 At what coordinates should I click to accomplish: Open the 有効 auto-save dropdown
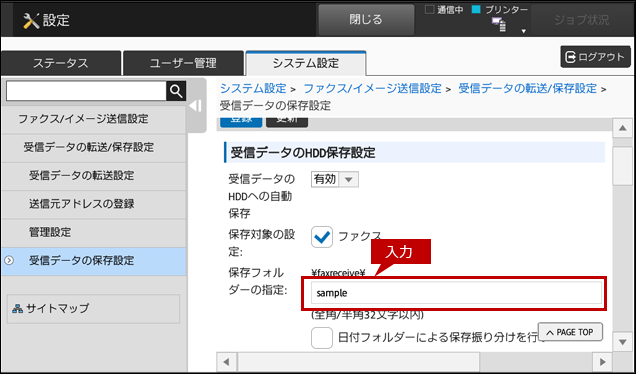coord(335,179)
